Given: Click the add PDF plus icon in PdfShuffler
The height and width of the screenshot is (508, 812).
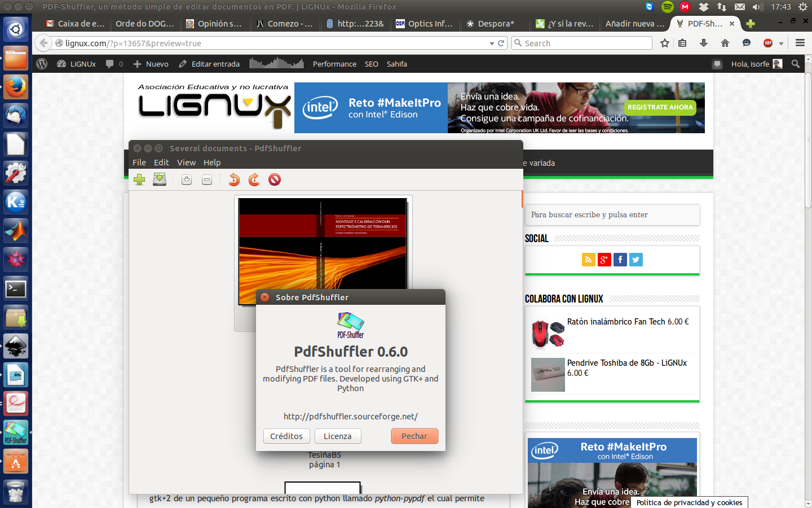Looking at the screenshot, I should pos(139,179).
